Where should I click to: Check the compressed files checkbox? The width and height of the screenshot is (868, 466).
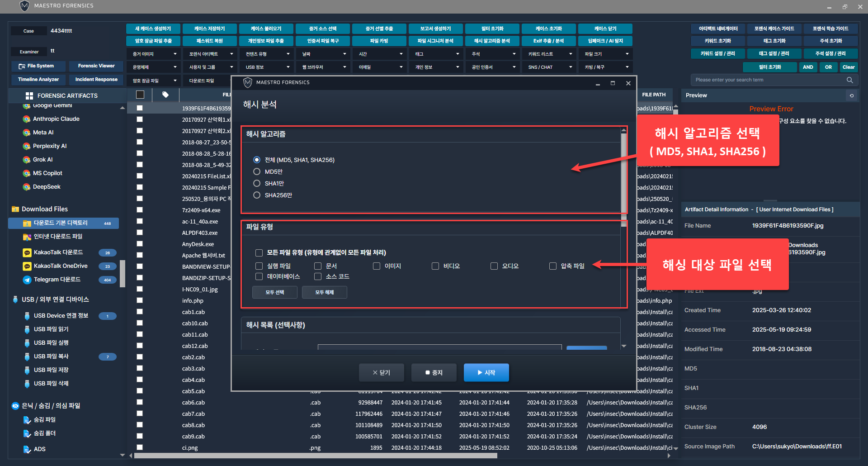point(553,266)
